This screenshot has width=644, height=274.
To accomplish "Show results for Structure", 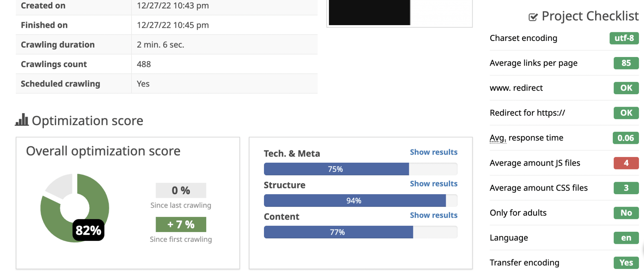I will pyautogui.click(x=433, y=184).
